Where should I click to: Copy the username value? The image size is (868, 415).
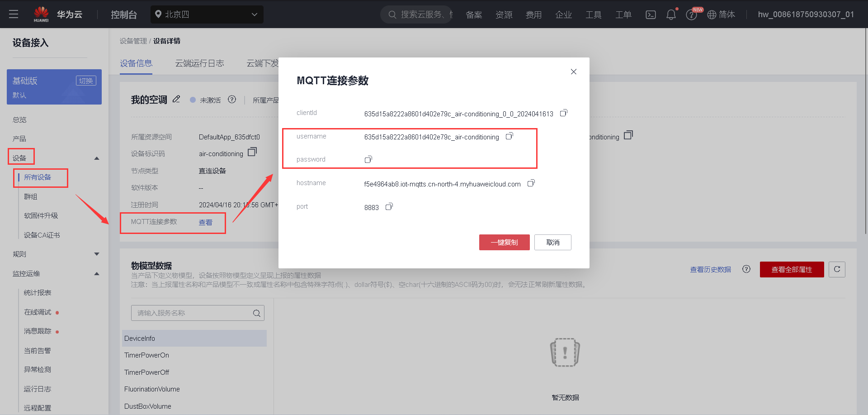pos(509,136)
